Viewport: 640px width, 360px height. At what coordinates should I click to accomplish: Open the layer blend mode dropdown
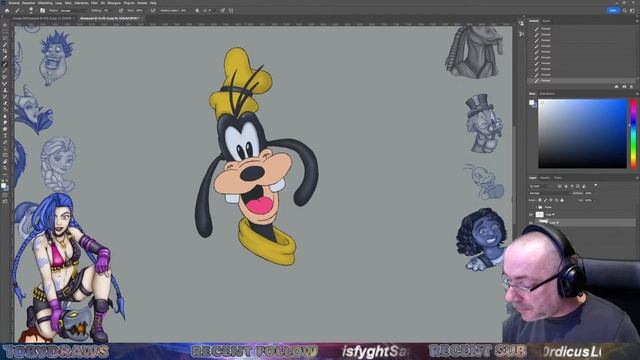coord(548,193)
